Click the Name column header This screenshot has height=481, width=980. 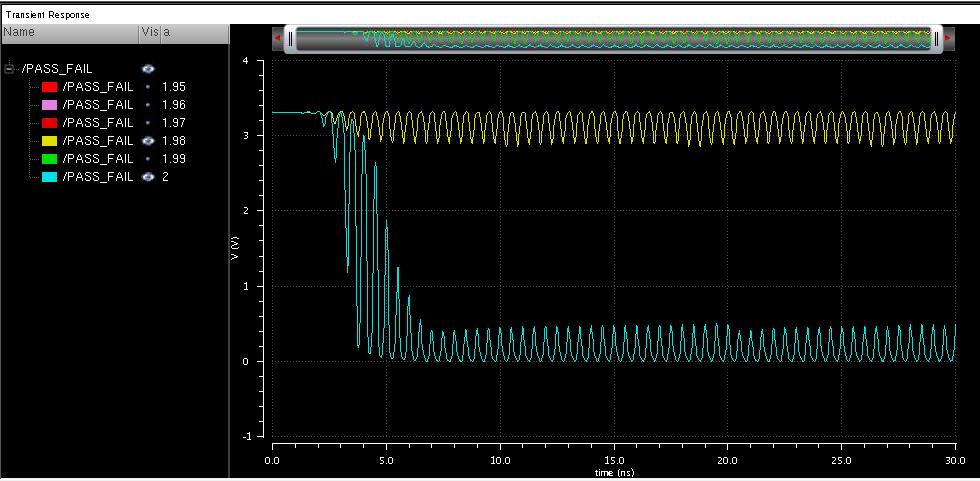(x=69, y=32)
